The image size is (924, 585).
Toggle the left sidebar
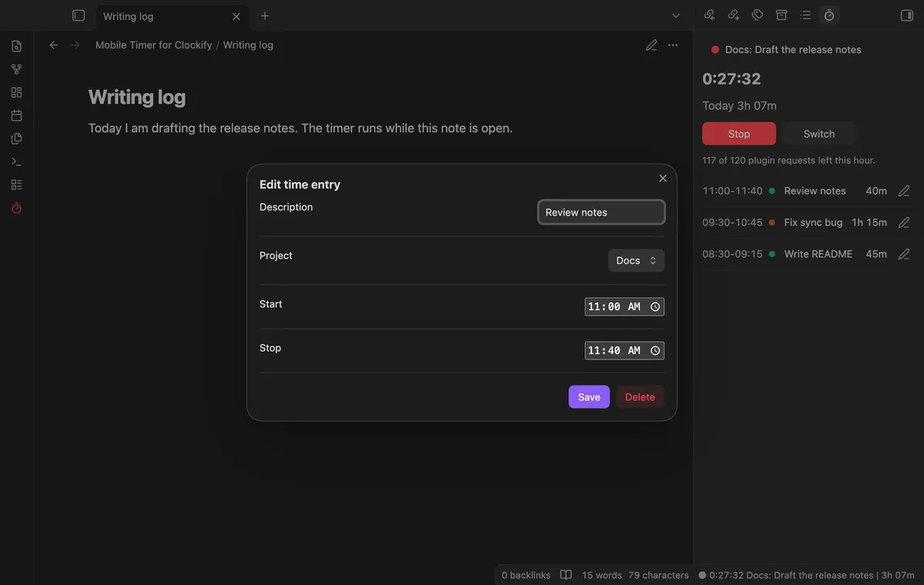click(78, 15)
